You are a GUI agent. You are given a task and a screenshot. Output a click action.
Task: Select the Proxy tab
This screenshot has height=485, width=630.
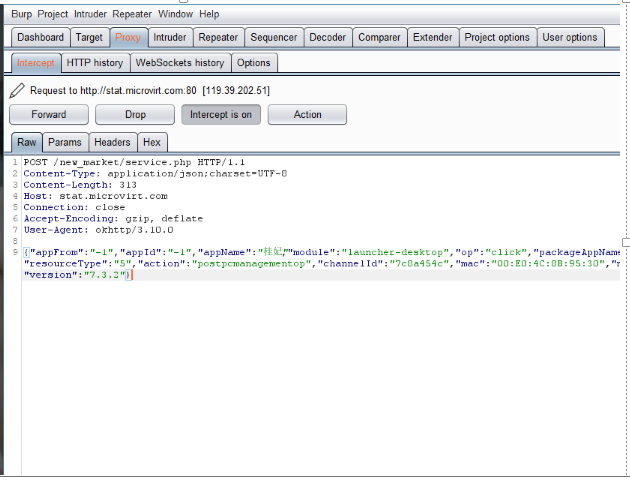(x=128, y=37)
